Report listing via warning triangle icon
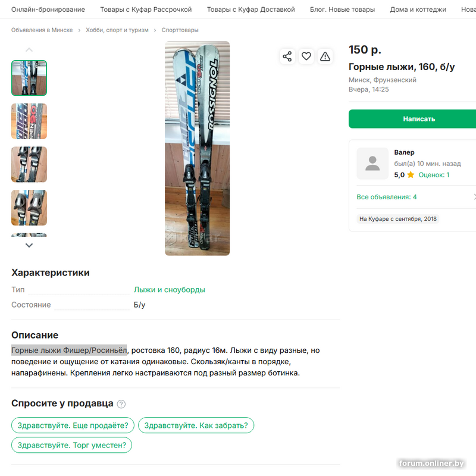The image size is (476, 476). coord(325,57)
